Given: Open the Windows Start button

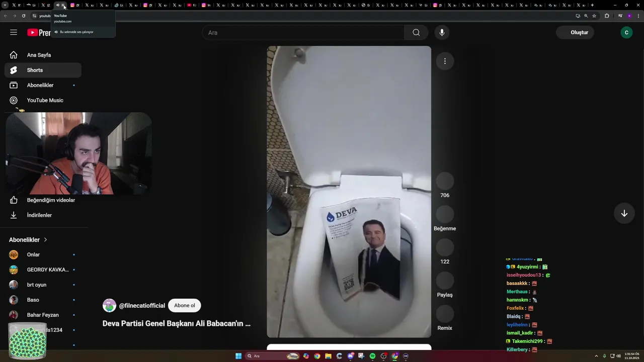Looking at the screenshot, I should pos(238,356).
